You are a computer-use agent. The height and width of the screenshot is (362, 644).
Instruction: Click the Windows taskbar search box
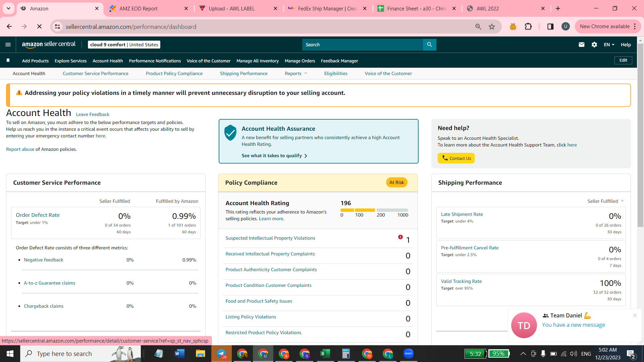pyautogui.click(x=80, y=354)
